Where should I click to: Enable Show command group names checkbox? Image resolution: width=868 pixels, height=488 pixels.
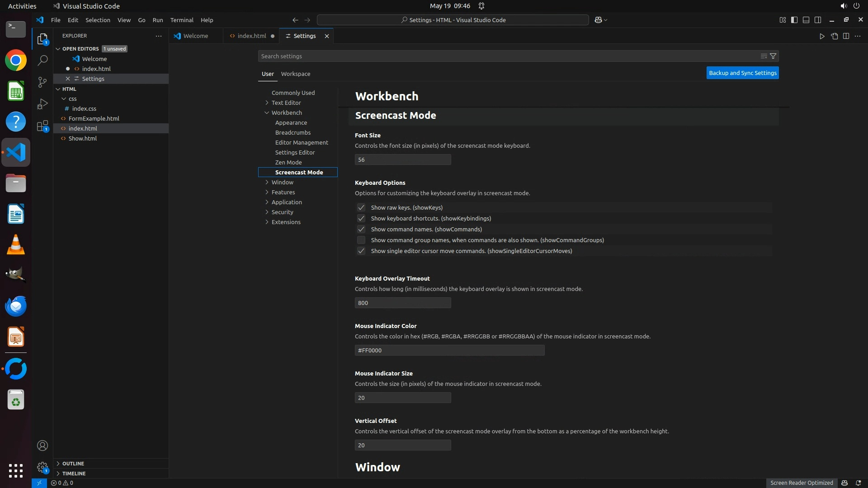(x=361, y=240)
